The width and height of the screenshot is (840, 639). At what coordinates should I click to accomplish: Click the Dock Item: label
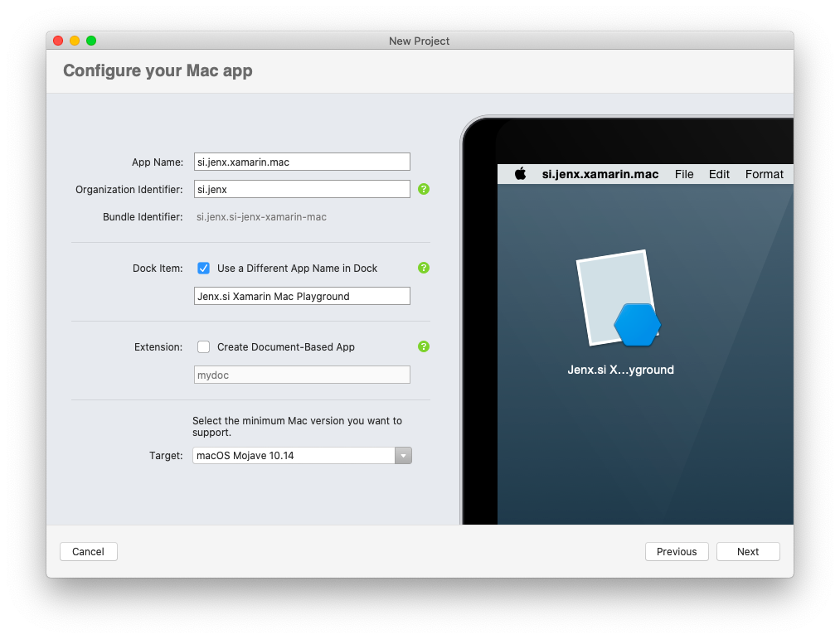(x=158, y=269)
